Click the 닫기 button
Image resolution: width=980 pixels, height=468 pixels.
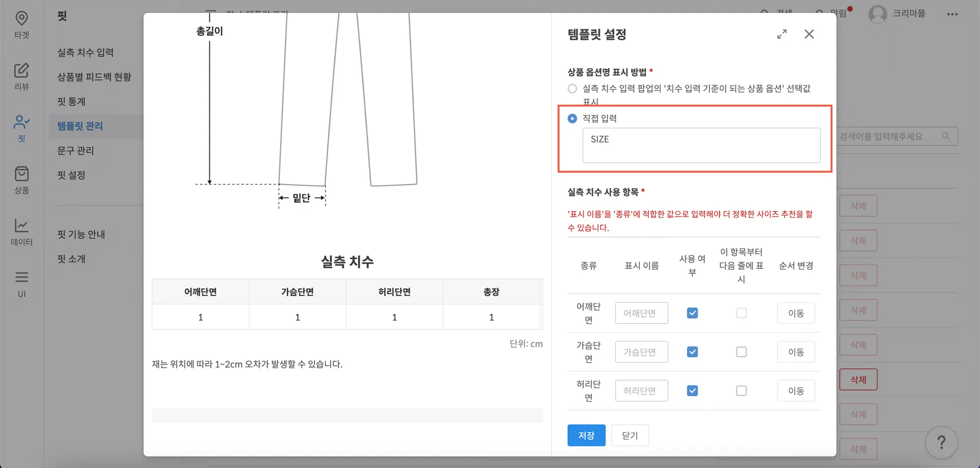tap(630, 435)
